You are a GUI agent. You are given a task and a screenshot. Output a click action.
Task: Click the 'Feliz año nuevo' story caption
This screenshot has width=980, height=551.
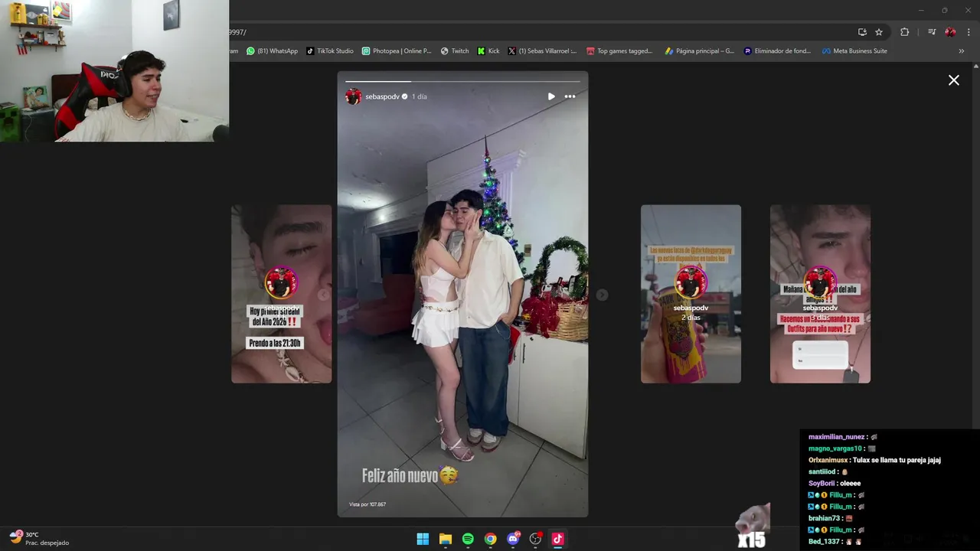tap(410, 476)
